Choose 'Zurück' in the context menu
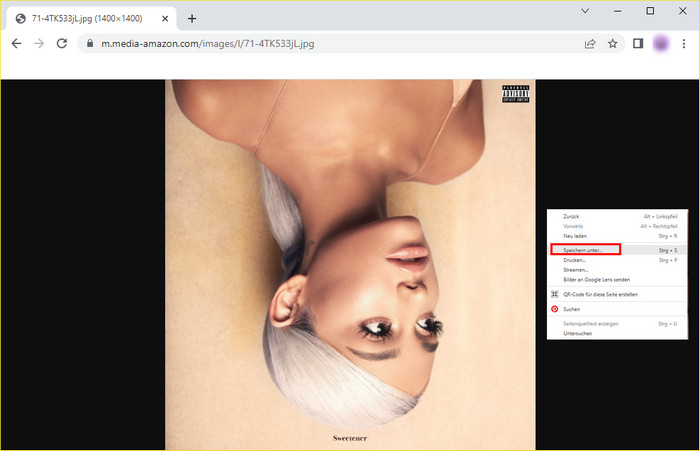Viewport: 700px width, 451px height. coord(617,216)
